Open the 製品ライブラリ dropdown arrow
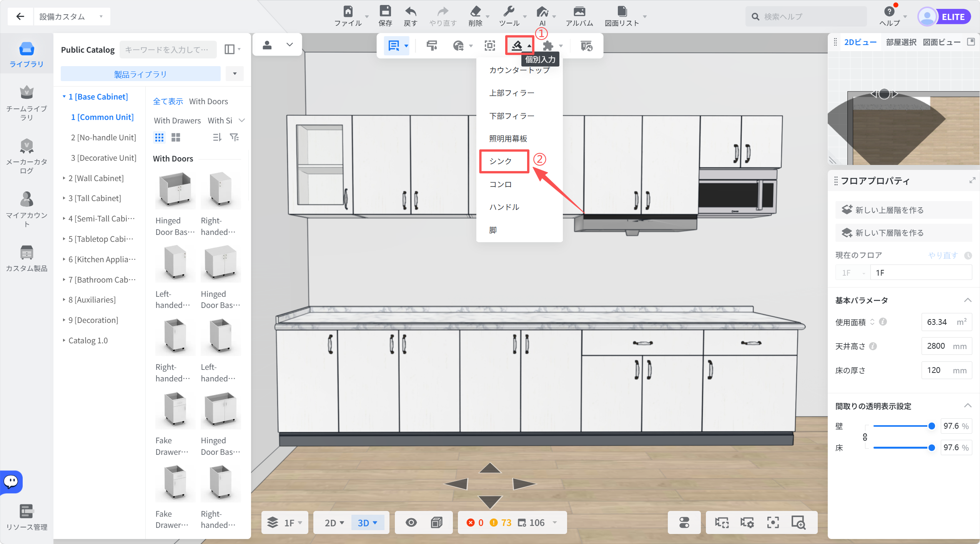This screenshot has height=544, width=980. pyautogui.click(x=235, y=73)
